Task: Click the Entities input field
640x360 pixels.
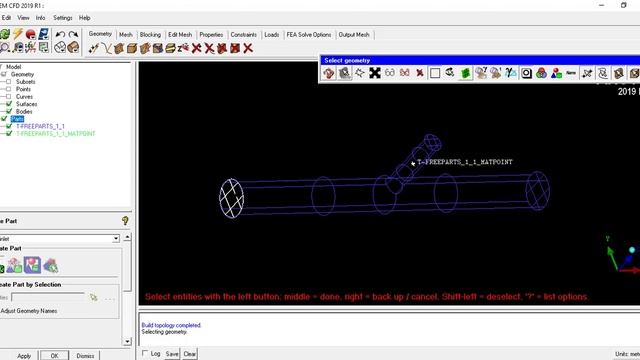Action: click(48, 297)
